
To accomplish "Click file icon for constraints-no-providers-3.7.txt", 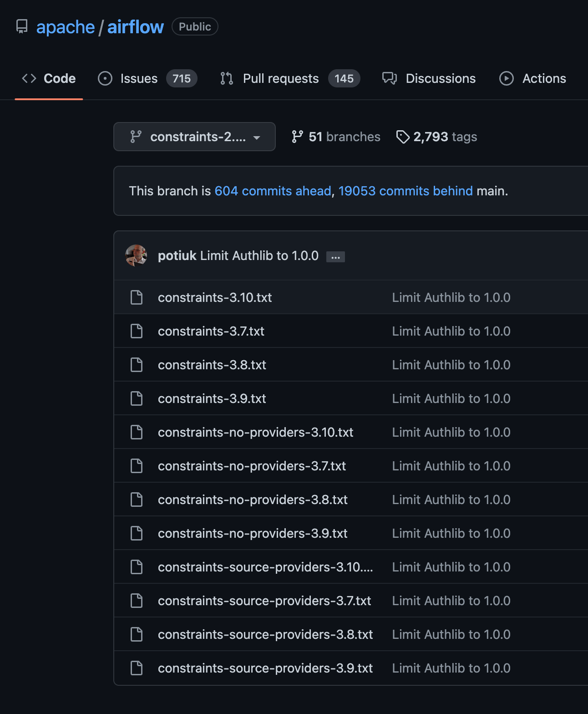I will 137,466.
